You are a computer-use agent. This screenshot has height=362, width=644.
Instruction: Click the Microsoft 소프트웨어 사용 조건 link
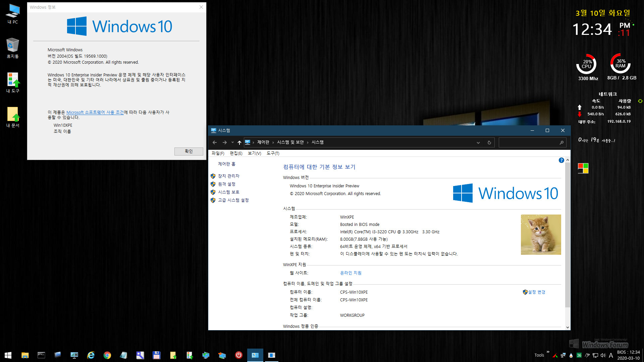pos(95,112)
